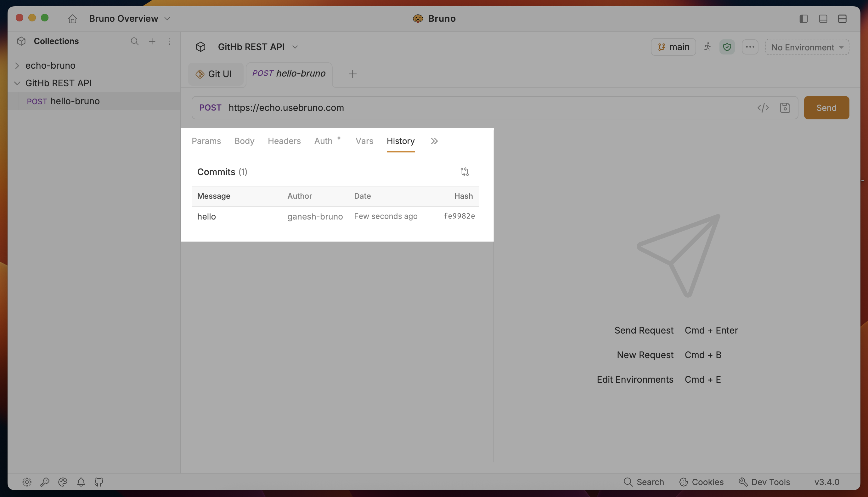Open notifications with the bell icon
Image resolution: width=868 pixels, height=497 pixels.
[x=81, y=482]
